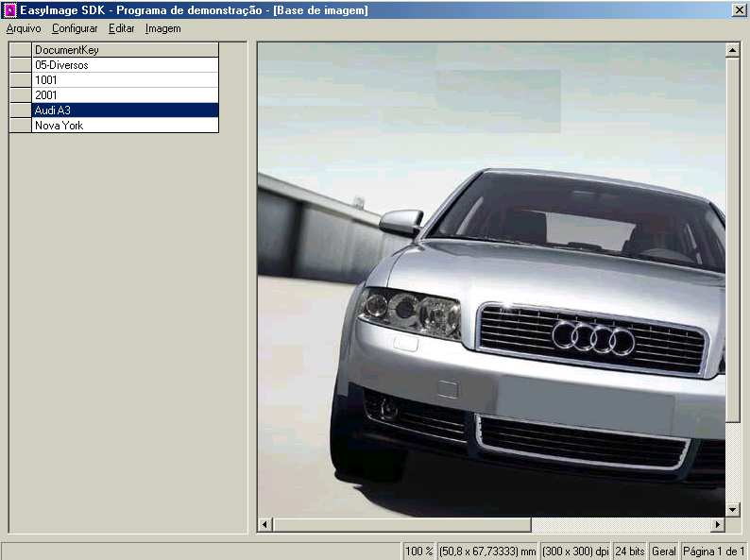The image size is (750, 560).
Task: Click the row selector beside 1001
Action: (x=21, y=80)
